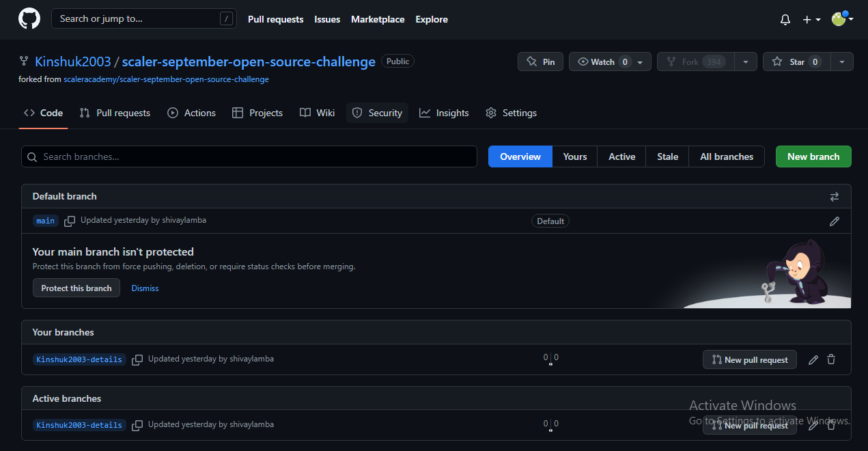Expand the dropdown arrow beside Star
Image resolution: width=868 pixels, height=451 pixels.
point(842,61)
